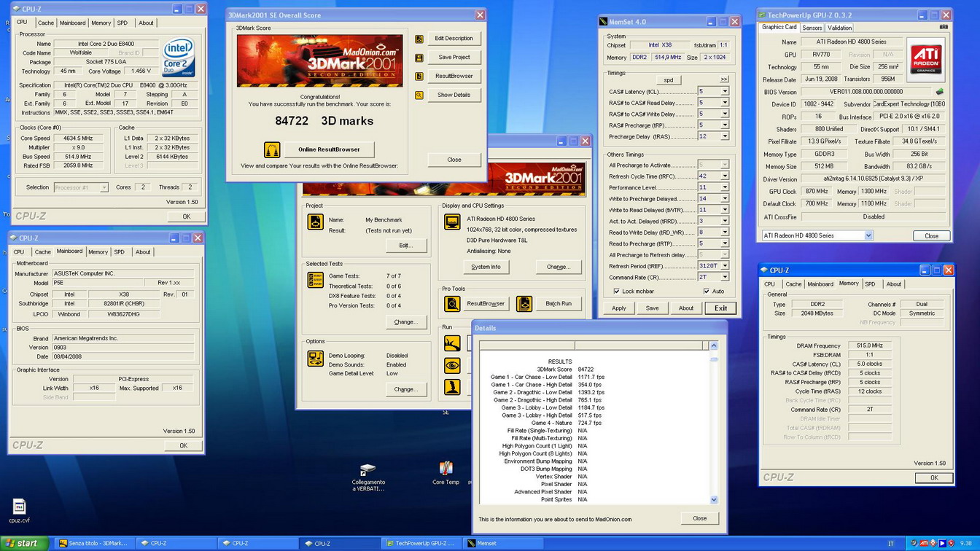Screen dimensions: 980x551
Task: Click the ATI Radeon logo in GPU-Z
Action: coord(926,60)
